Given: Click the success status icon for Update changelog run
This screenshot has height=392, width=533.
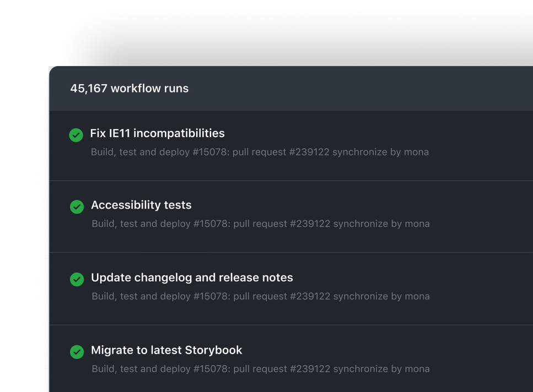Looking at the screenshot, I should tap(77, 279).
